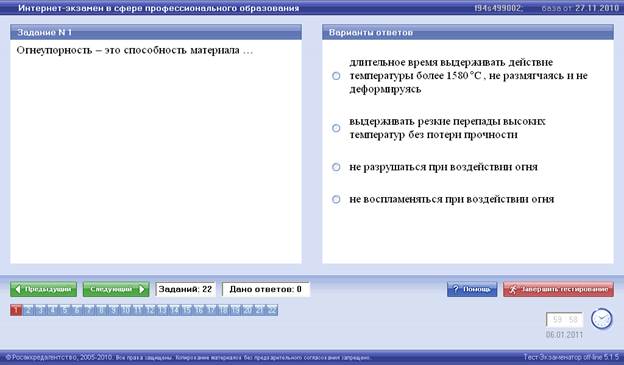Jump to question 22 in navigator
624x365 pixels.
pyautogui.click(x=272, y=310)
